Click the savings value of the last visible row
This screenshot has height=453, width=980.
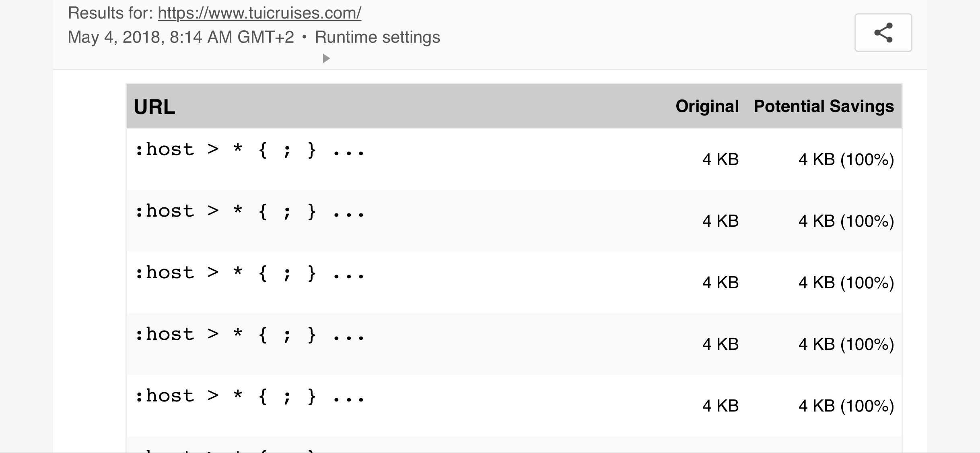(x=845, y=405)
